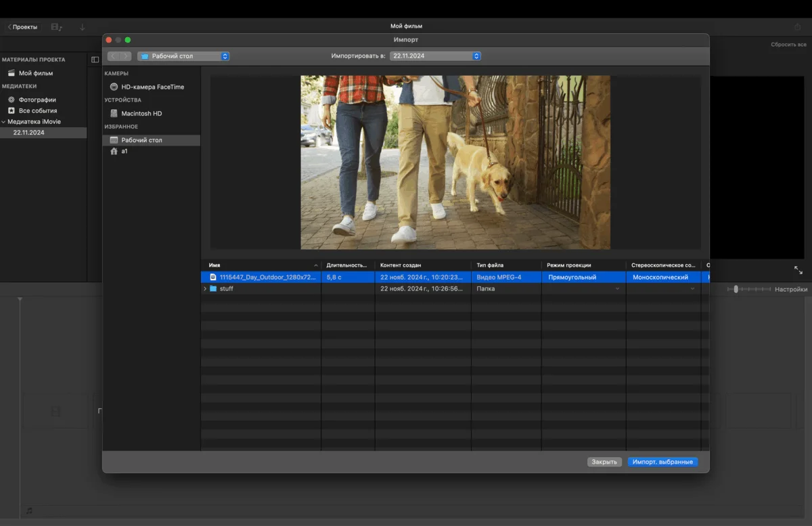Toggle the sidebar panel visibility button
Screen dimensions: 812x526
[x=95, y=60]
